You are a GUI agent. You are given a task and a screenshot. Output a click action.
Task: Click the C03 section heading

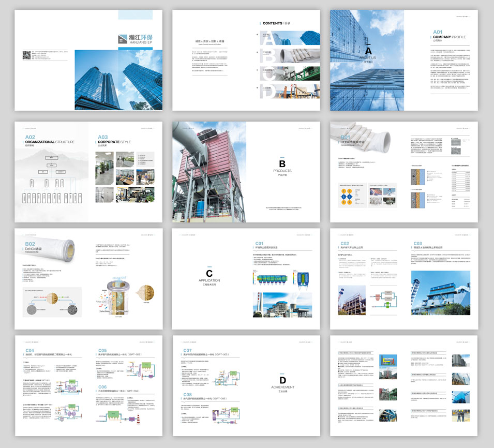417,243
